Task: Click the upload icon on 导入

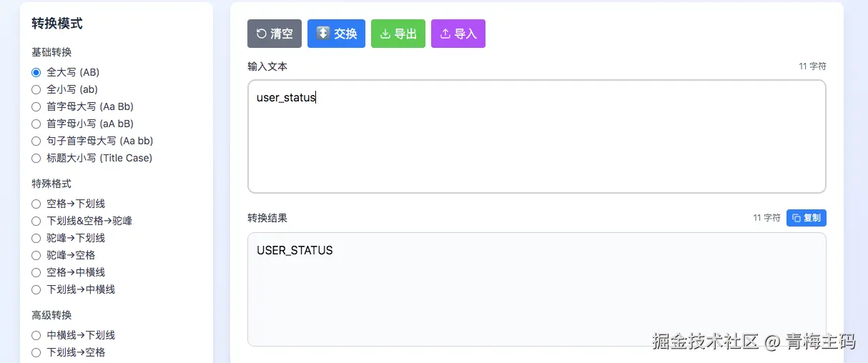Action: click(x=445, y=34)
